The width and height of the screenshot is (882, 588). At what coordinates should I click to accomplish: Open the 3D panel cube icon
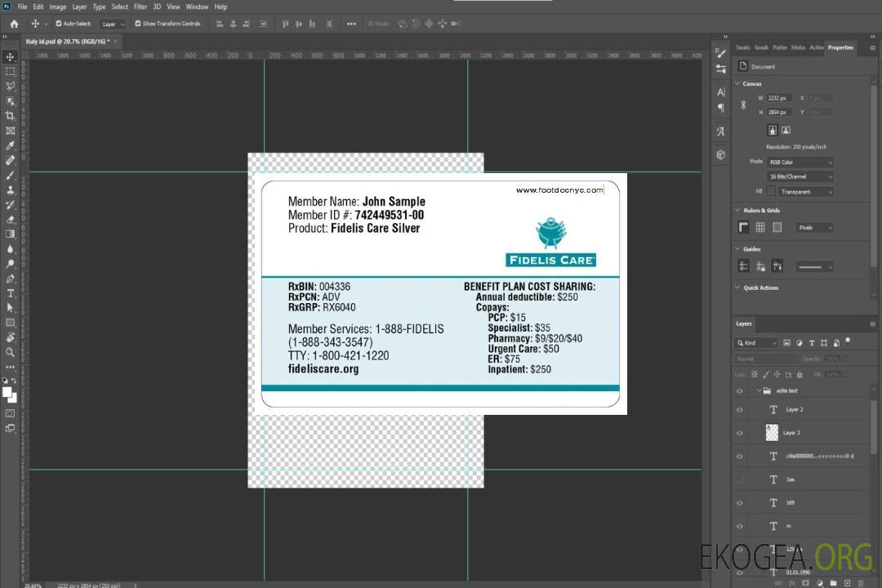[720, 154]
